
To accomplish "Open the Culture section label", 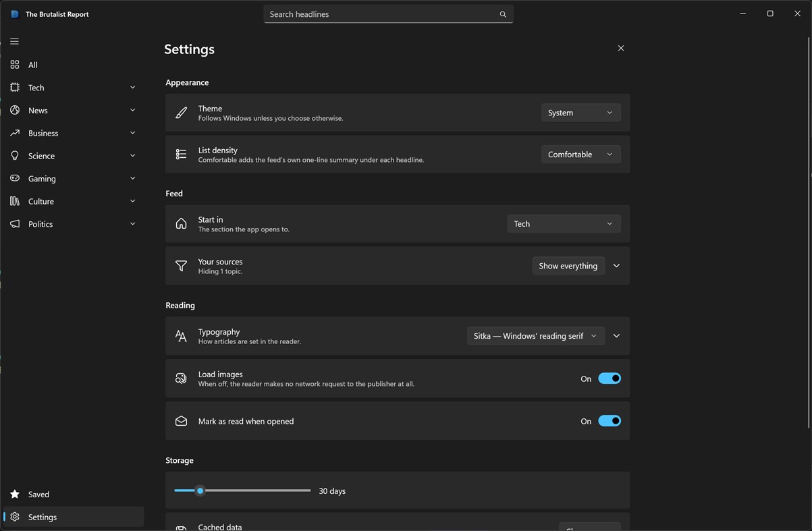I will [x=41, y=202].
